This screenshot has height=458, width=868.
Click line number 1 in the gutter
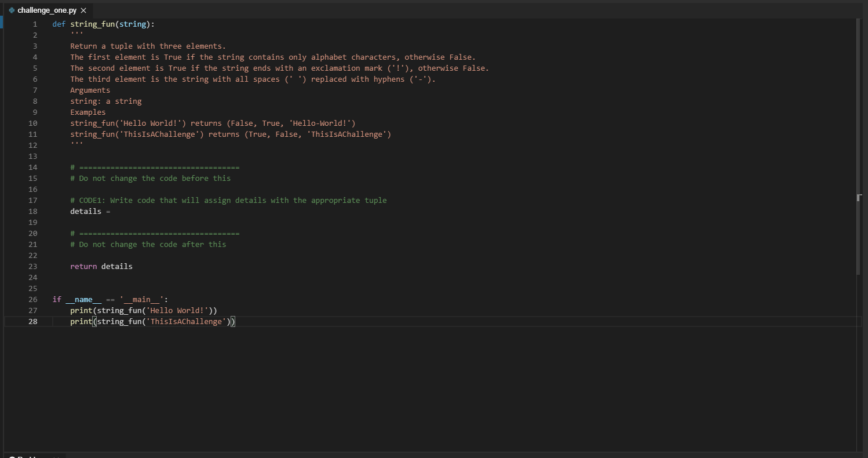[x=35, y=24]
